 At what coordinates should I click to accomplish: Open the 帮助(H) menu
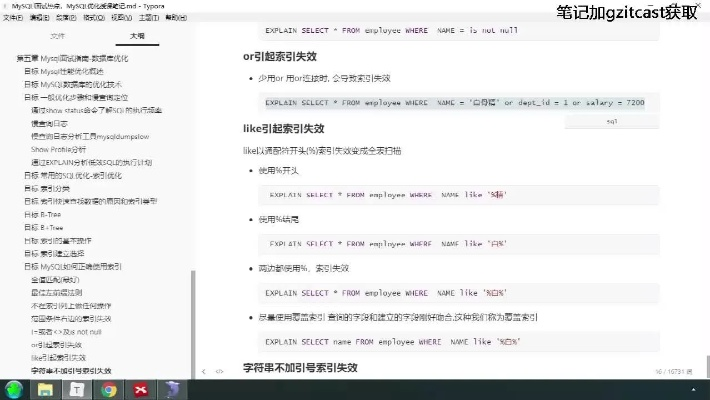click(176, 18)
